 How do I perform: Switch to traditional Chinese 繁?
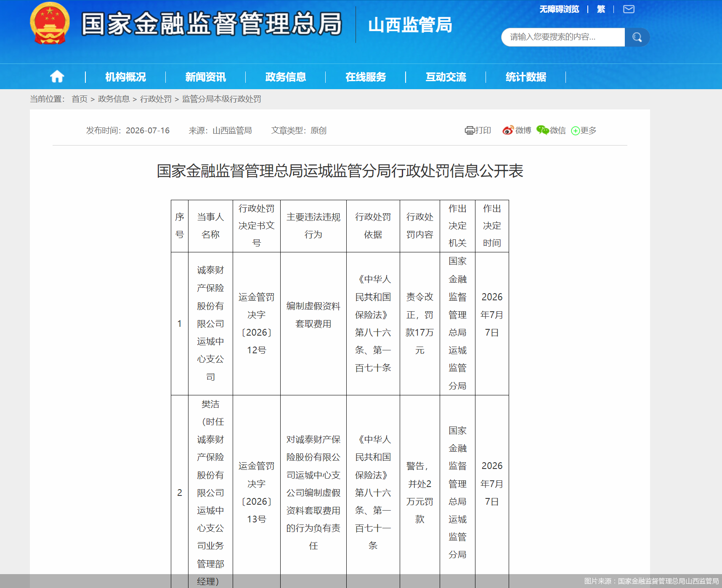click(601, 9)
